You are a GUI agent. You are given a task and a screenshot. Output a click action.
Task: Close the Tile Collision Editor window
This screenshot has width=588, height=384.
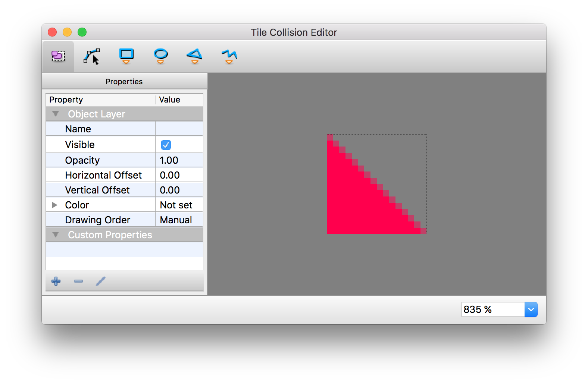point(52,32)
